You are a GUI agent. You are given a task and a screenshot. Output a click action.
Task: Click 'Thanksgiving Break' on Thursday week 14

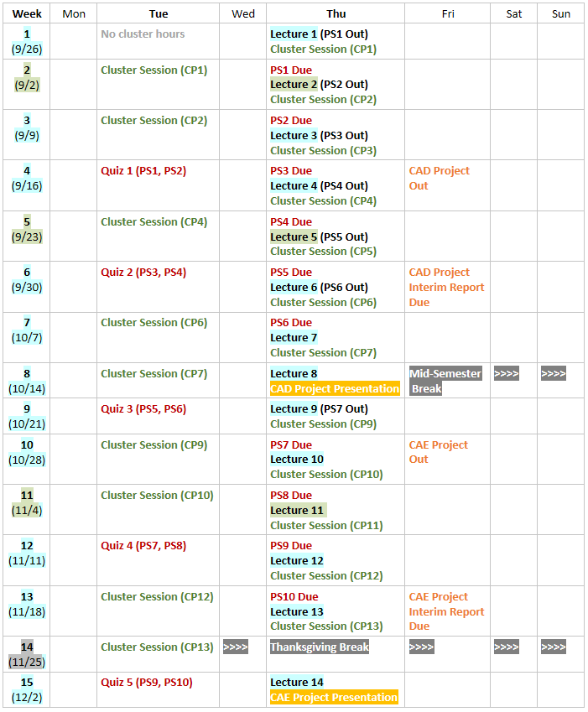coord(320,647)
